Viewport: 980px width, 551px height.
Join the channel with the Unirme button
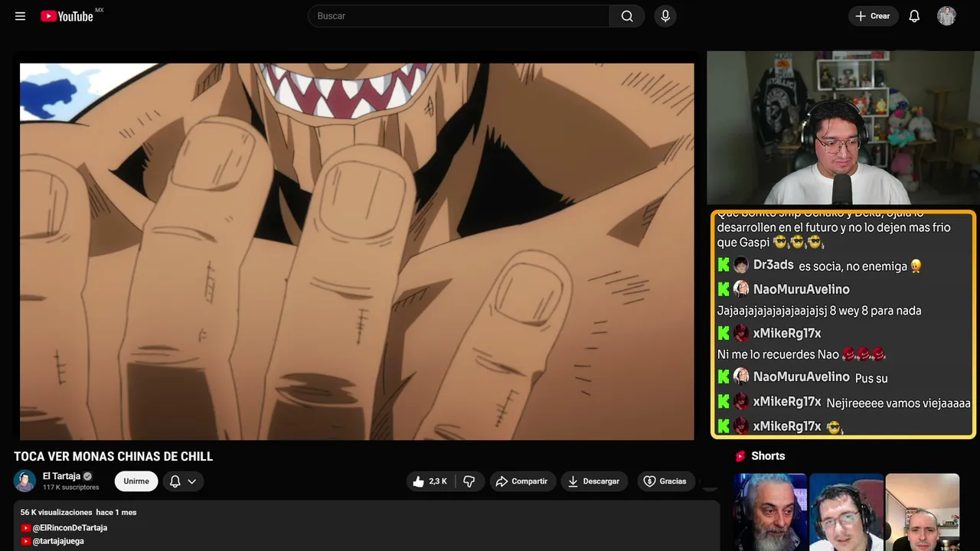136,481
